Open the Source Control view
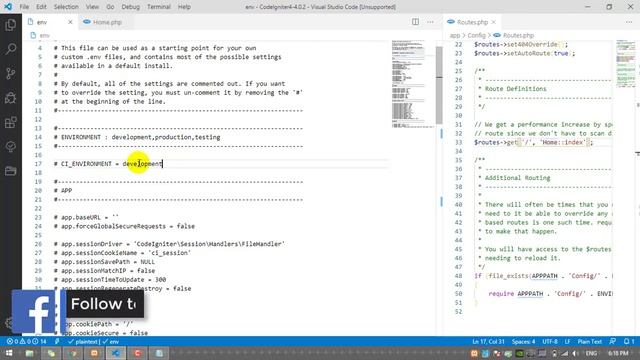 click(11, 73)
